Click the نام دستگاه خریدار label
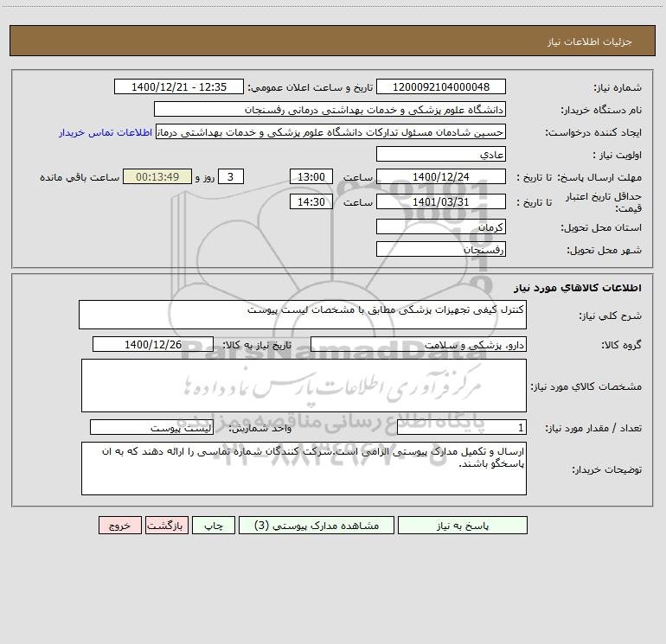 click(601, 110)
